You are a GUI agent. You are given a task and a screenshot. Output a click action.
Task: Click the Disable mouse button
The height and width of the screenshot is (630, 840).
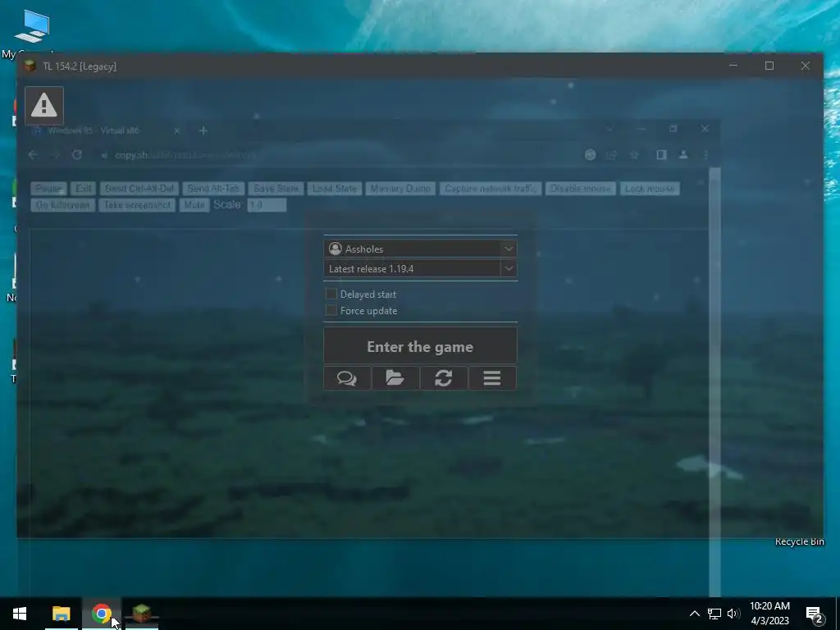click(581, 189)
